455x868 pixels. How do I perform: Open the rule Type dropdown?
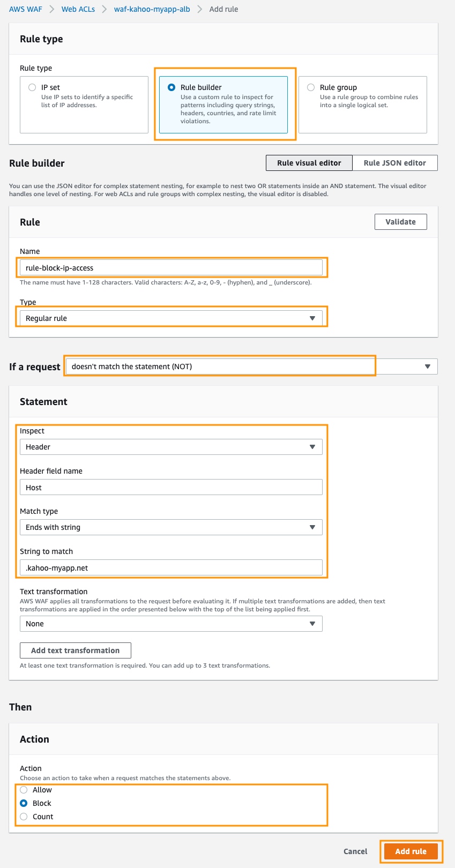coord(171,318)
